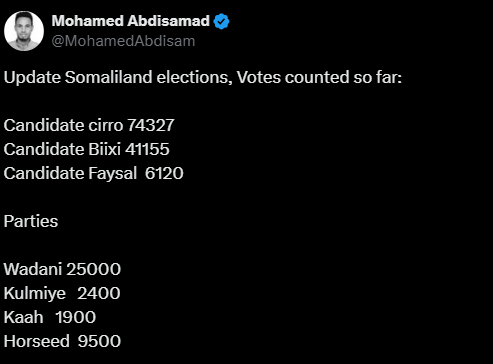Click the 'Candidate Faysal' line
Screen dimensions: 493x364
[94, 173]
